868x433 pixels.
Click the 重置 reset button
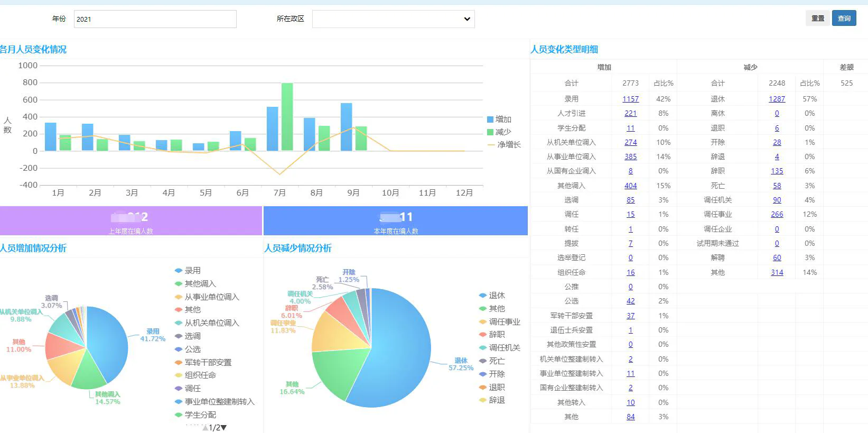(x=817, y=19)
